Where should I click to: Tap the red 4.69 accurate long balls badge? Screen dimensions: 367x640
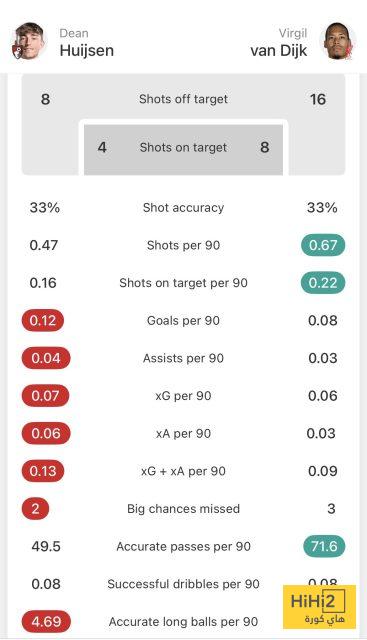[x=46, y=622]
